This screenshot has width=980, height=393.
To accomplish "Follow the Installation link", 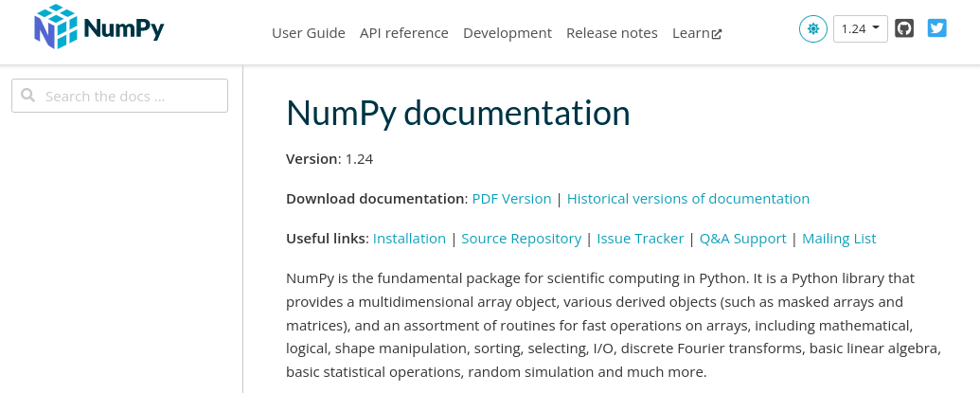I will click(x=409, y=239).
